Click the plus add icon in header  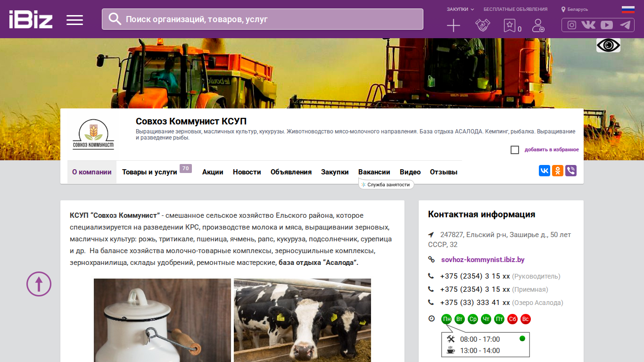(454, 25)
